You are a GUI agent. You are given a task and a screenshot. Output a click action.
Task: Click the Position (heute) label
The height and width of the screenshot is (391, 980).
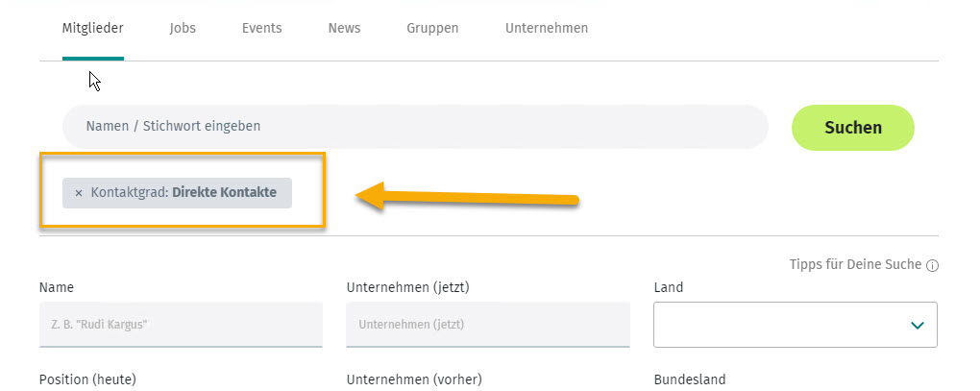coord(87,379)
